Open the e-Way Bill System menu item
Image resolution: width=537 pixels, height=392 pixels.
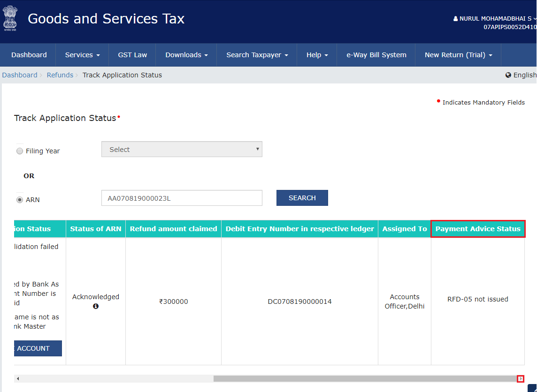[x=376, y=55]
